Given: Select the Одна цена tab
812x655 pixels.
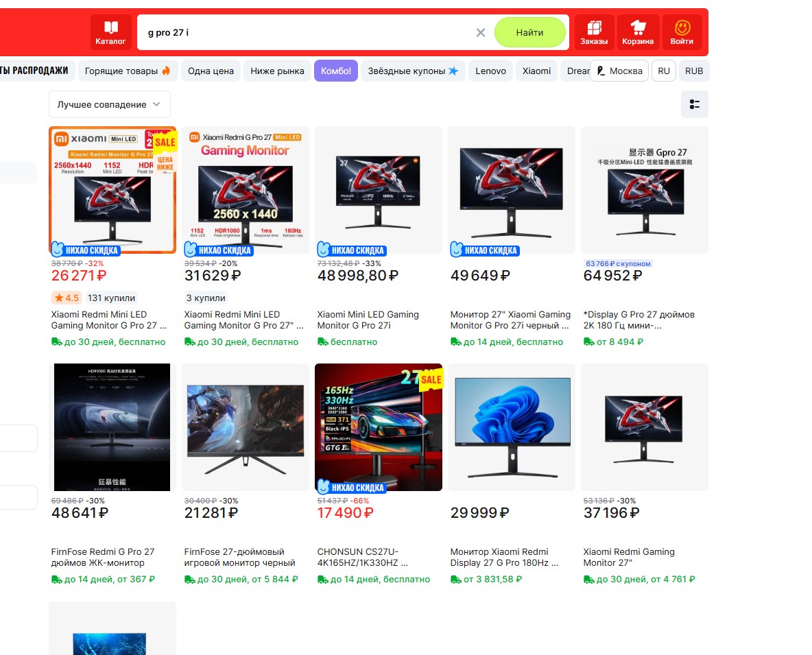Looking at the screenshot, I should [211, 71].
